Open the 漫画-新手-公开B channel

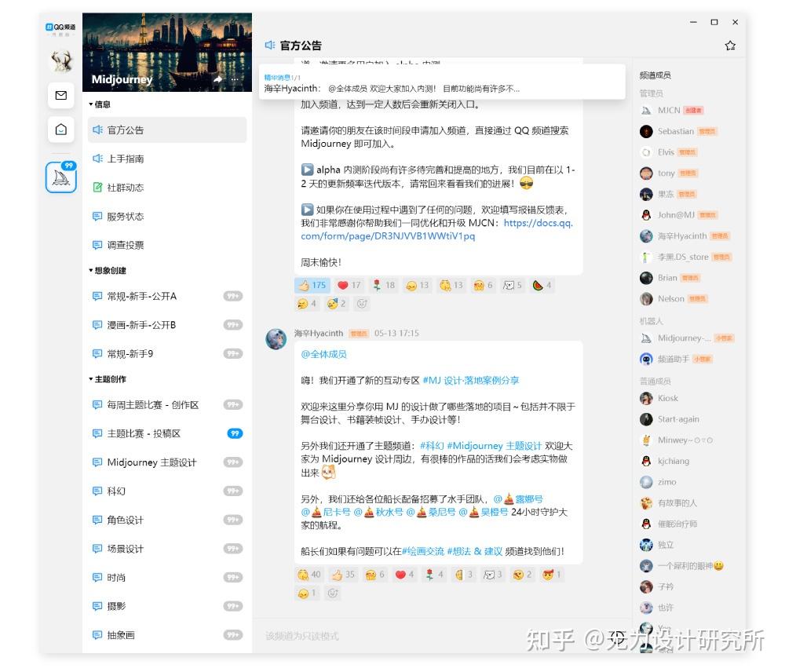[x=167, y=325]
